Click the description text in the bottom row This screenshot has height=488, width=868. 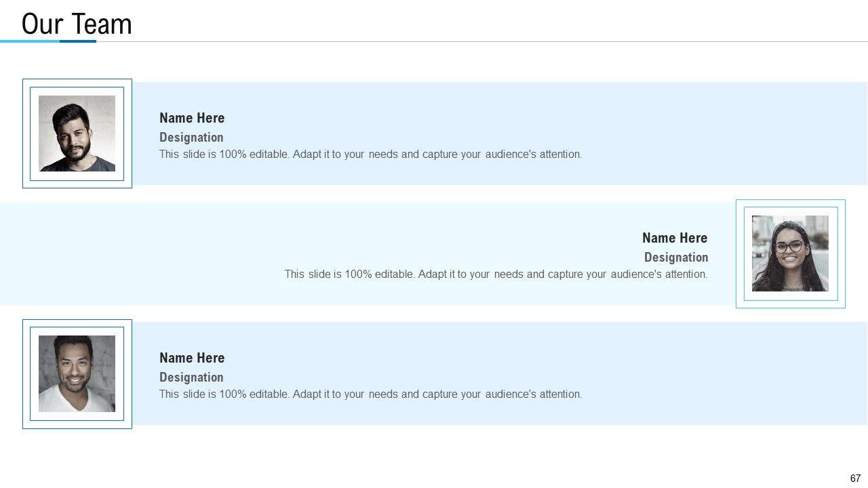[370, 394]
